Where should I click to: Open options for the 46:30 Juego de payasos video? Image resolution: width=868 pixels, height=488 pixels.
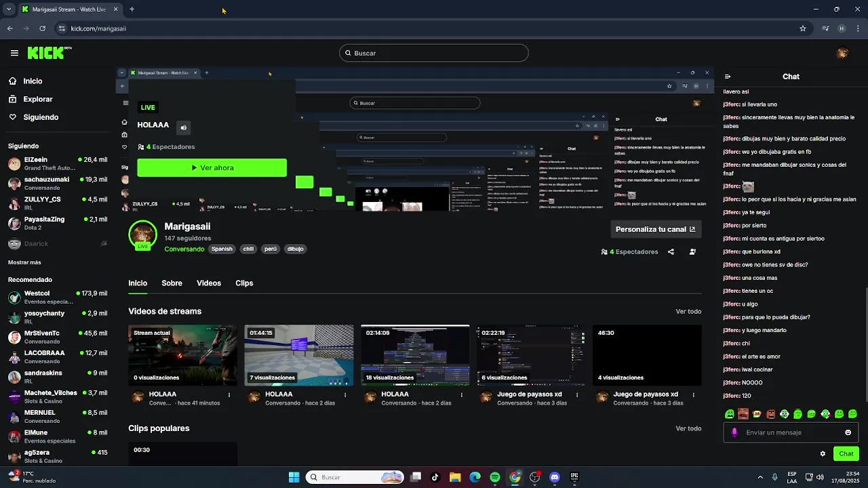(x=693, y=394)
